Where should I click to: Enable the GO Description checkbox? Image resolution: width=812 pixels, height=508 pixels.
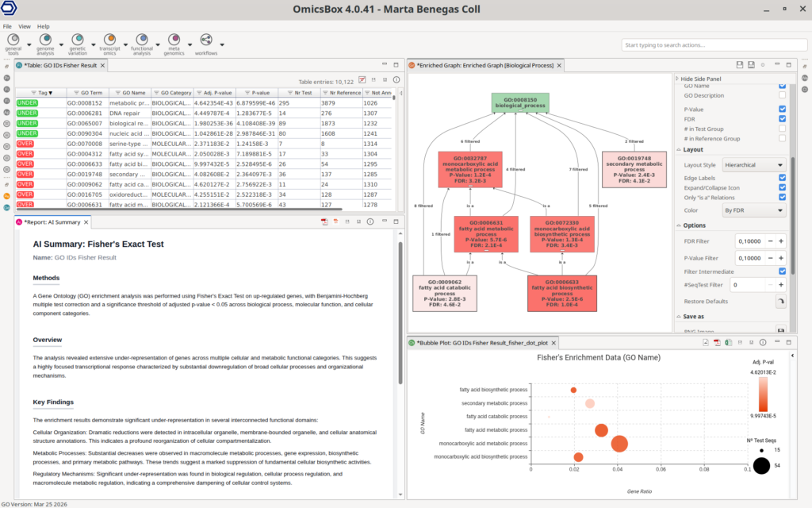tap(783, 96)
